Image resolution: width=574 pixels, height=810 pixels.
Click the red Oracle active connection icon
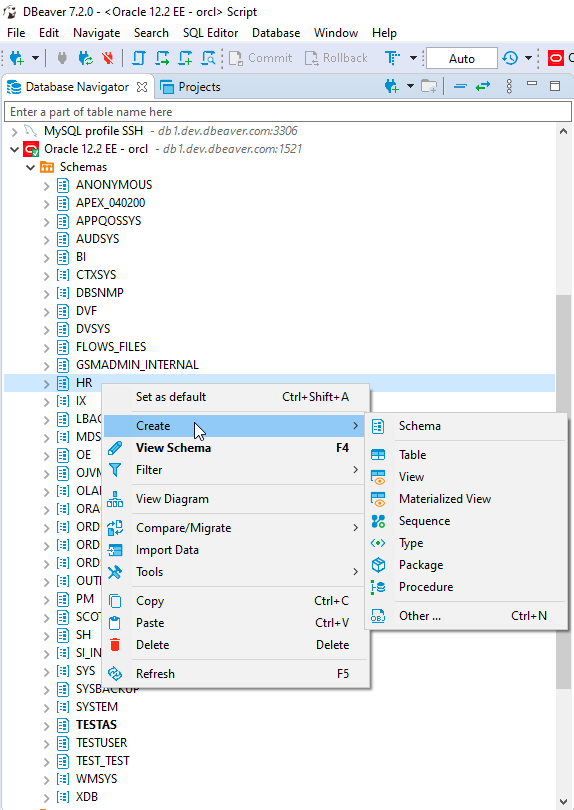[x=556, y=58]
